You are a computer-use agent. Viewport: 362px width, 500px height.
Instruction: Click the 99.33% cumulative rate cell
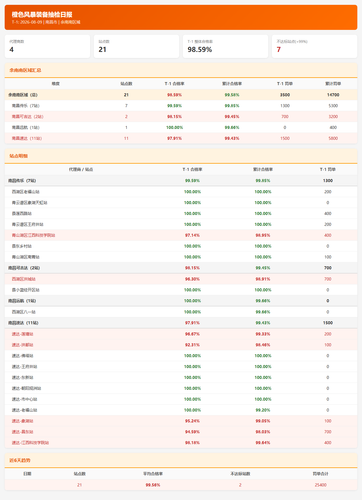(x=263, y=334)
